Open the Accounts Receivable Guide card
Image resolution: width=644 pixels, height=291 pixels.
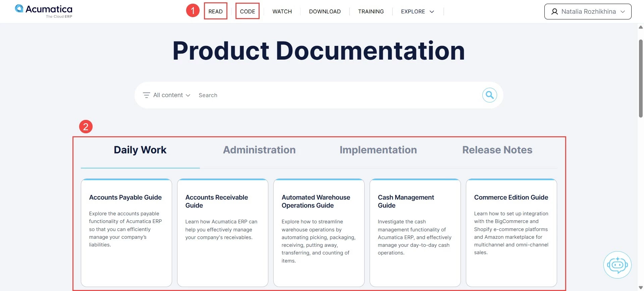pyautogui.click(x=223, y=233)
